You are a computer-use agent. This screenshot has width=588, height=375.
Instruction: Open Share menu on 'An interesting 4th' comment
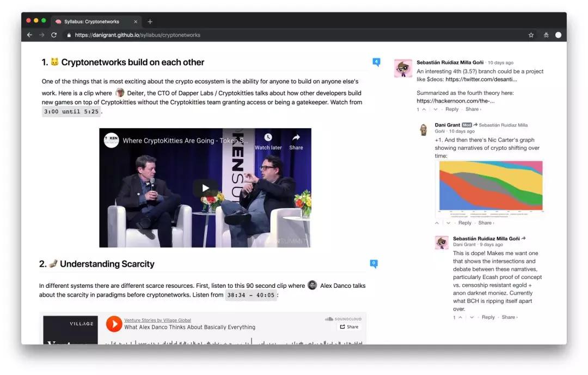click(x=473, y=109)
